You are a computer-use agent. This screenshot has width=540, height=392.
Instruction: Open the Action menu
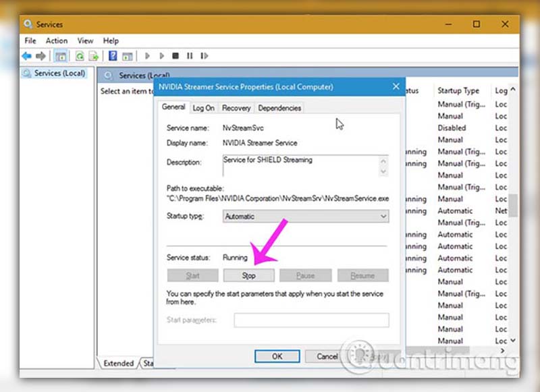(57, 40)
